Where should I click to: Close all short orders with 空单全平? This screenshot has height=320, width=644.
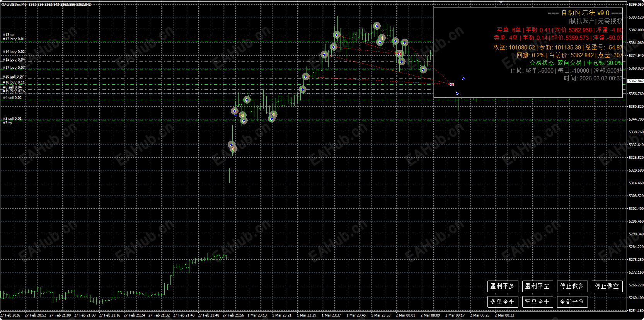[538, 302]
